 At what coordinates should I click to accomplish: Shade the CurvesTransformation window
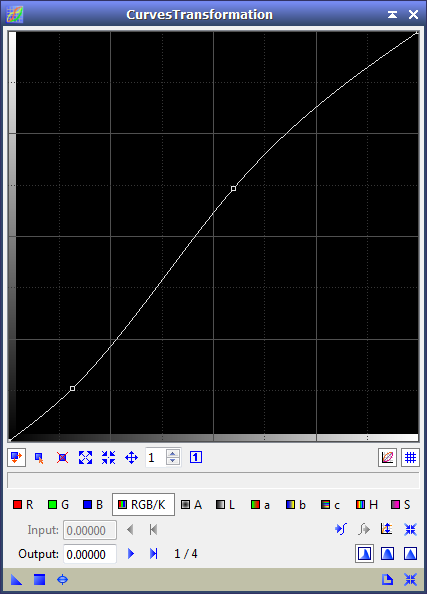(393, 14)
